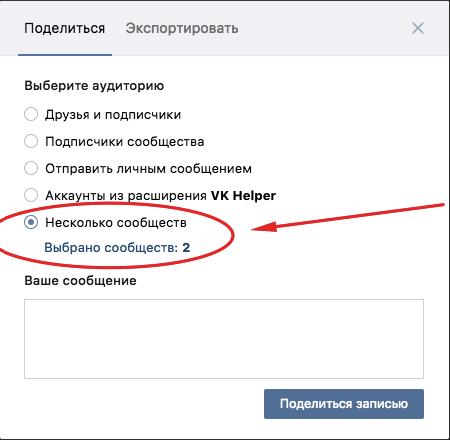Switch to the Экспортировать tab
This screenshot has height=440, width=450.
point(182,28)
